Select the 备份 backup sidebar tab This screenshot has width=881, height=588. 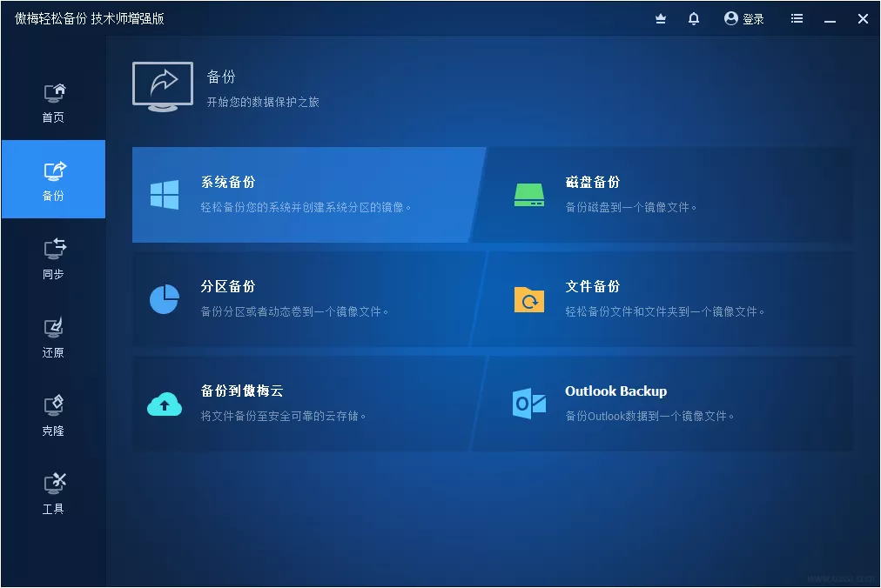pyautogui.click(x=53, y=180)
